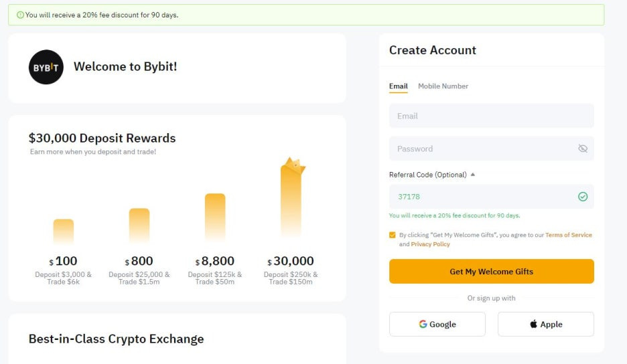Click the $100 reward bar
627x364 pixels.
[x=64, y=231]
